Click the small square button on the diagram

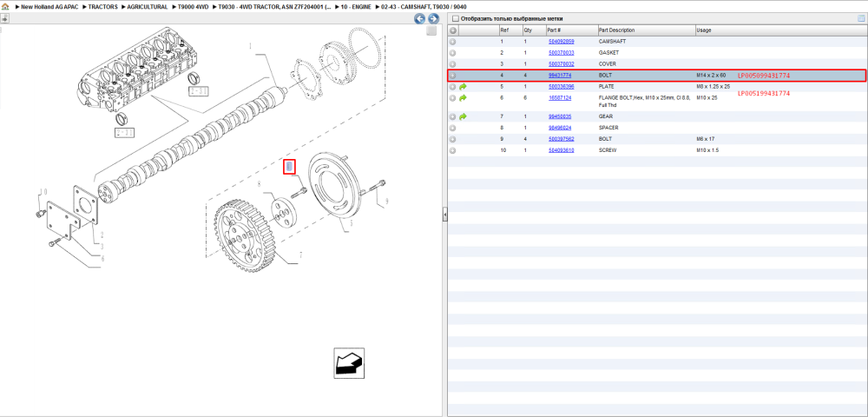click(x=431, y=31)
